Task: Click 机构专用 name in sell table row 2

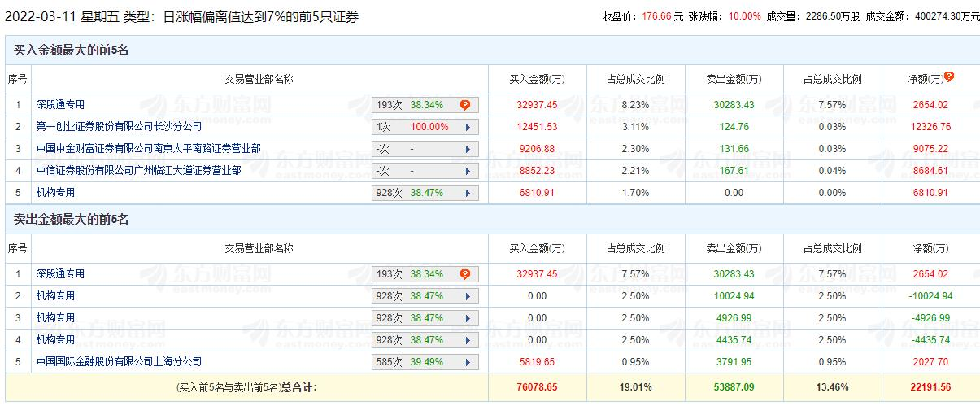Action: point(55,296)
